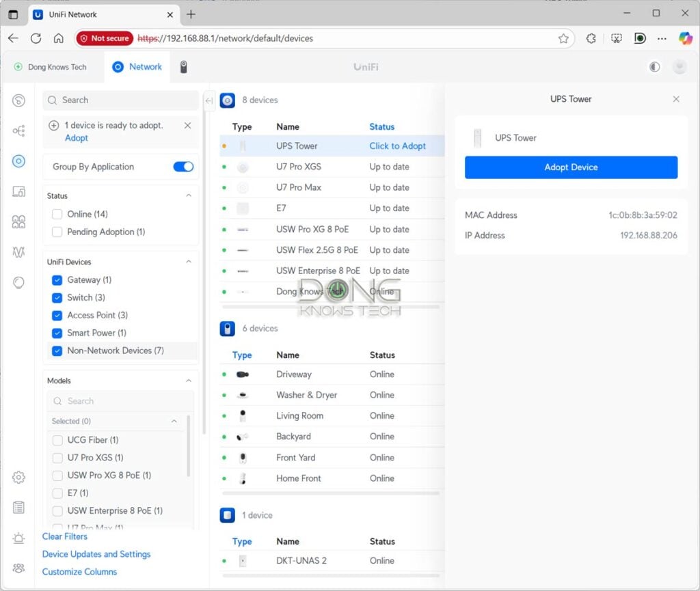Click the Protect camera app icon in the header
The image size is (700, 591).
183,67
